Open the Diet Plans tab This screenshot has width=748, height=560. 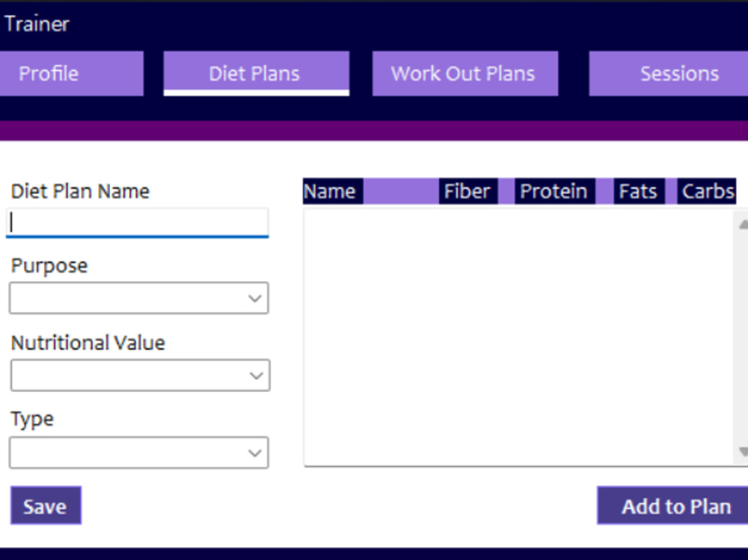click(x=255, y=73)
